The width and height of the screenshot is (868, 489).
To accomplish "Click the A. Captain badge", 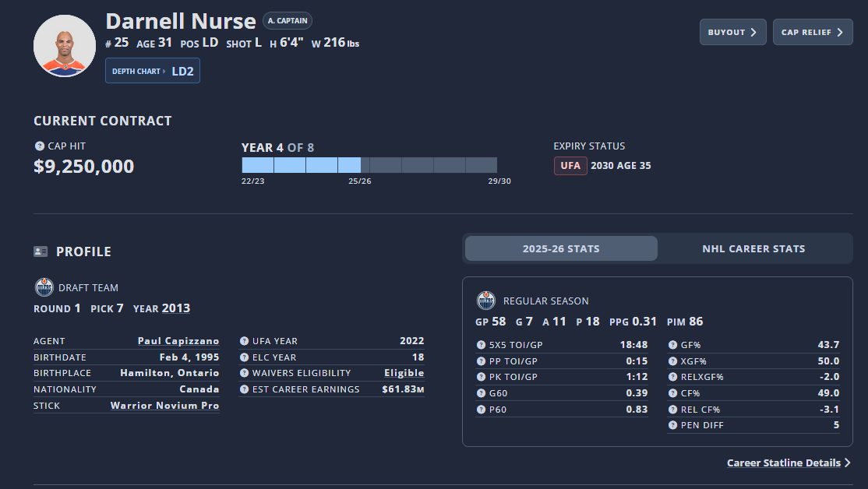I will point(288,20).
